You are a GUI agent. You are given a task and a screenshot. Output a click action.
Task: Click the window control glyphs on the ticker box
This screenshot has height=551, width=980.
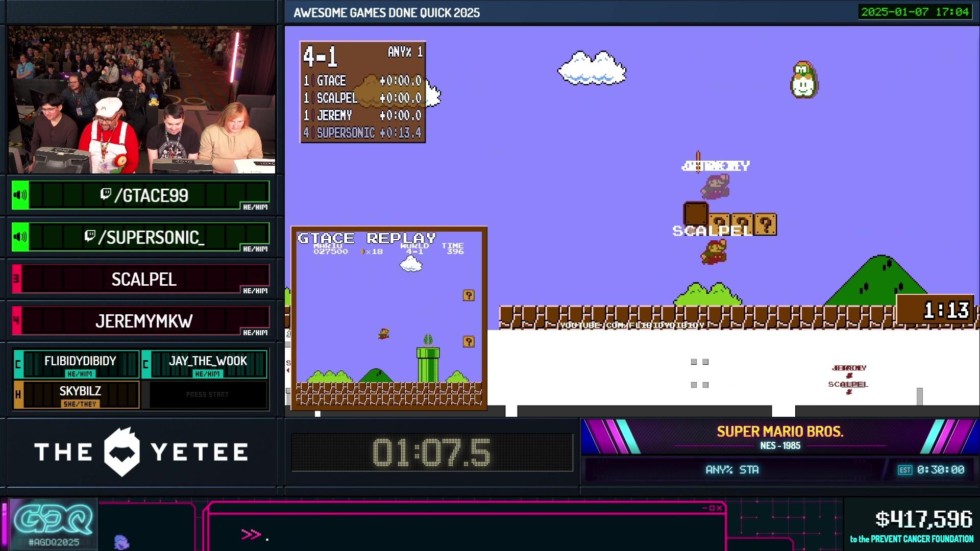click(712, 508)
